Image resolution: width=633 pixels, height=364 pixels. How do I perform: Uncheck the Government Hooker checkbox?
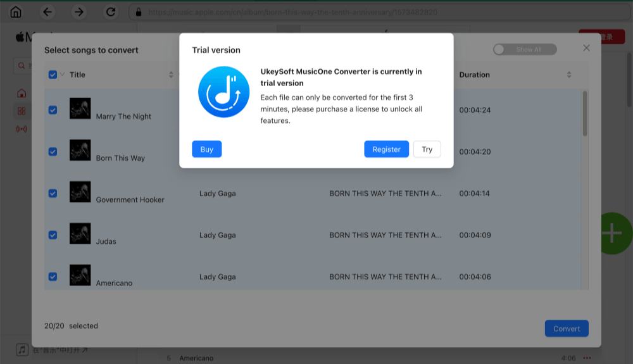pos(53,193)
